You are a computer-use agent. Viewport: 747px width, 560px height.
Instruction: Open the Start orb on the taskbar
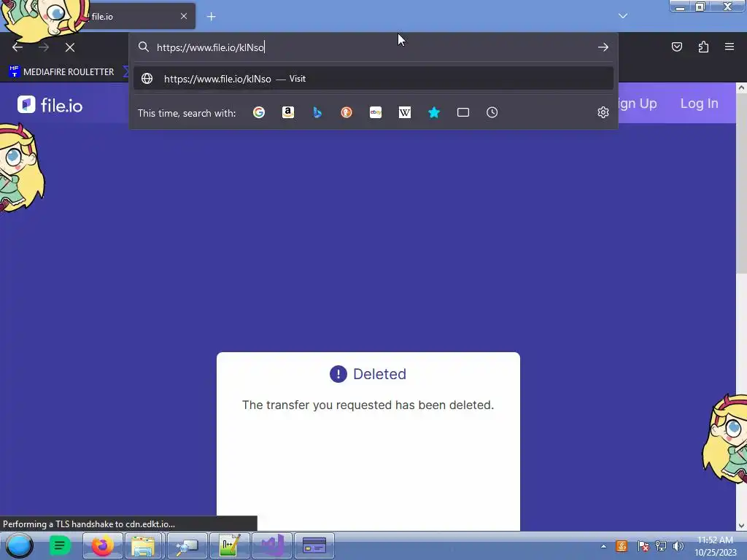pos(19,545)
